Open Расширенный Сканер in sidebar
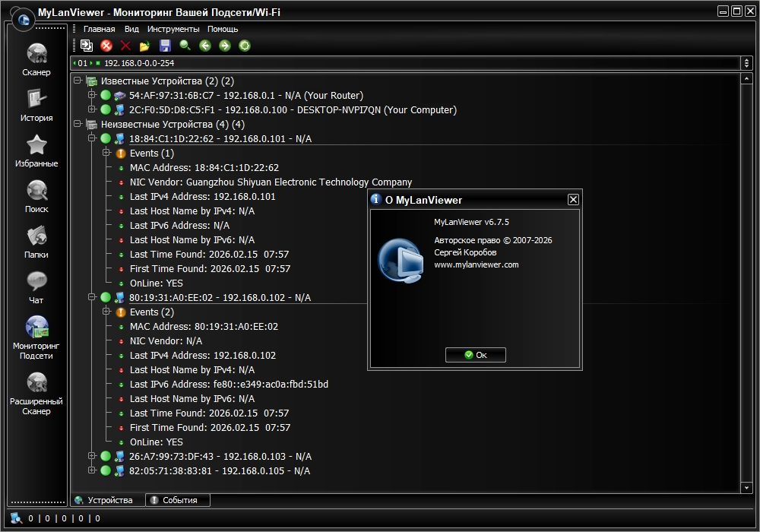Screen dimensions: 760x532 (x=36, y=393)
